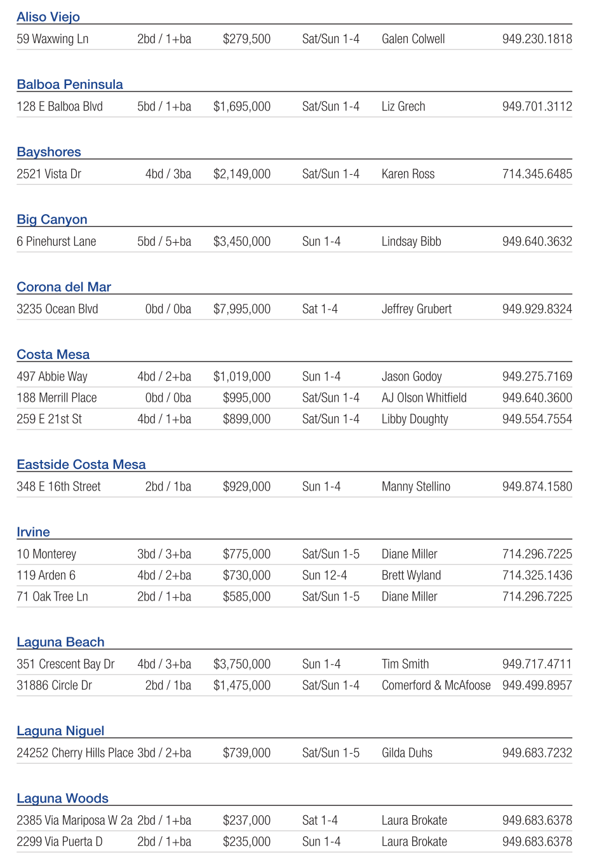The width and height of the screenshot is (590, 868).
Task: Open the Corona del Mar link
Action: [64, 287]
